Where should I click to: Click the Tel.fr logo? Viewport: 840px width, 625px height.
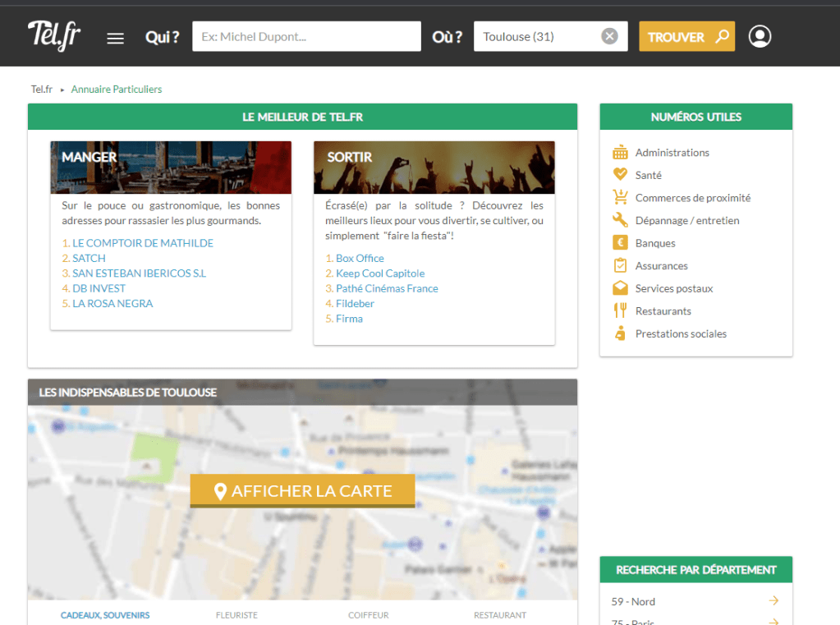coord(54,36)
